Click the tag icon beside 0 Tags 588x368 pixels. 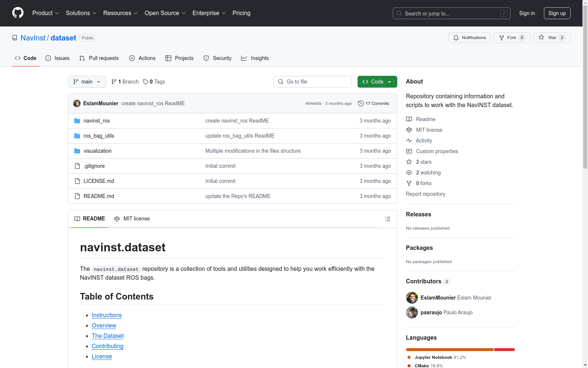click(146, 82)
